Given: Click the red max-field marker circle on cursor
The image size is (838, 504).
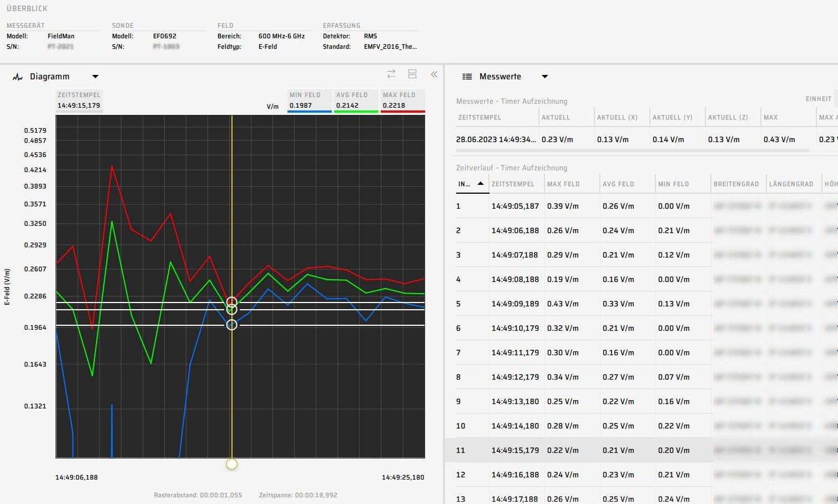Looking at the screenshot, I should coord(232,303).
